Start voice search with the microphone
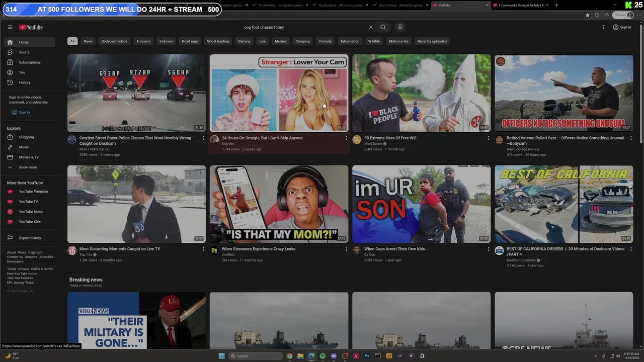 coord(400,27)
